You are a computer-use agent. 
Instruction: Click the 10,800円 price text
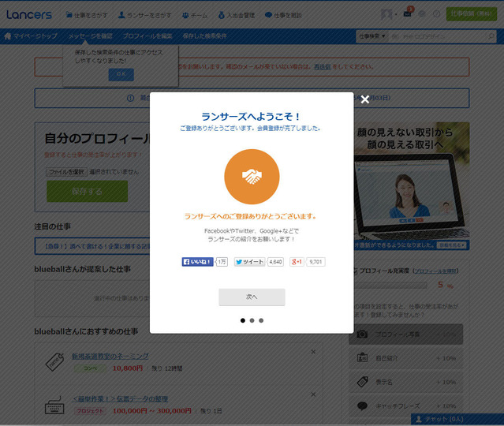pos(128,368)
